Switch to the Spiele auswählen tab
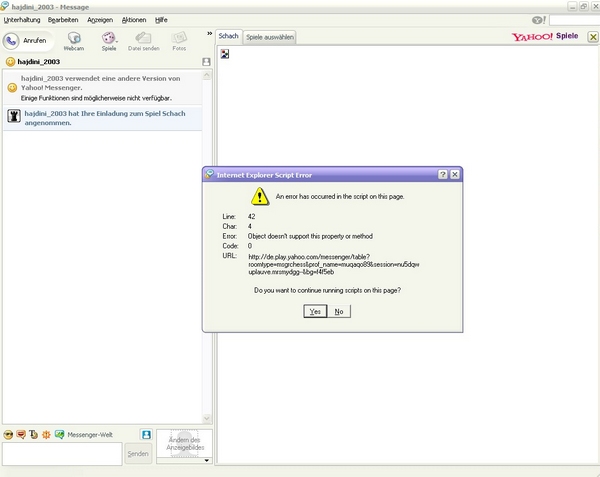This screenshot has width=600, height=477. tap(270, 37)
